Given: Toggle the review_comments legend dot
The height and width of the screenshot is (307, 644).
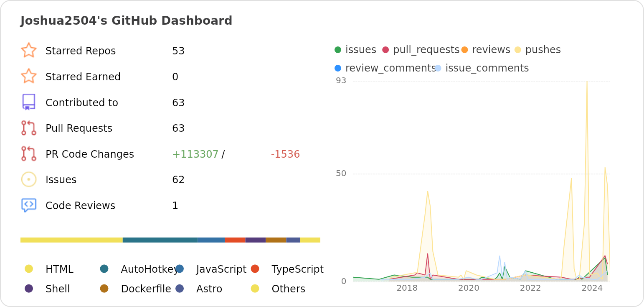Looking at the screenshot, I should click(x=338, y=68).
